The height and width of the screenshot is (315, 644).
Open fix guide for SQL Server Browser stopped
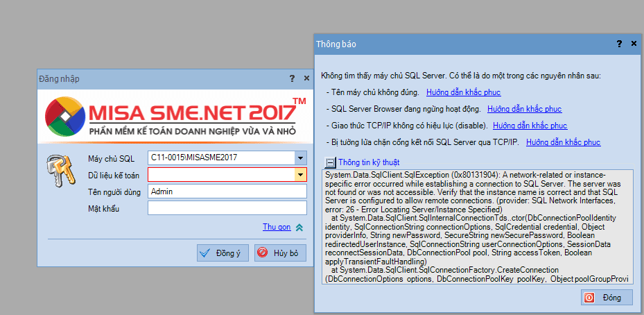[525, 109]
